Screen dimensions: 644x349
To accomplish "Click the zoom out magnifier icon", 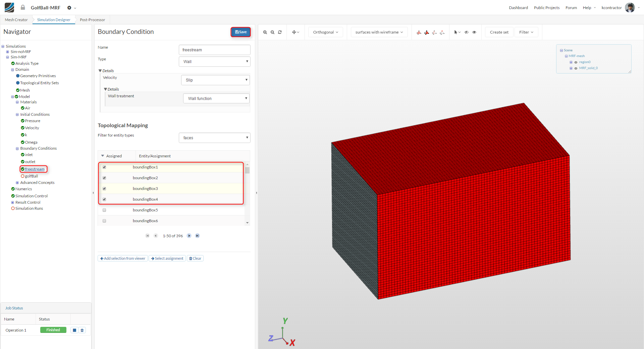I will click(x=272, y=32).
